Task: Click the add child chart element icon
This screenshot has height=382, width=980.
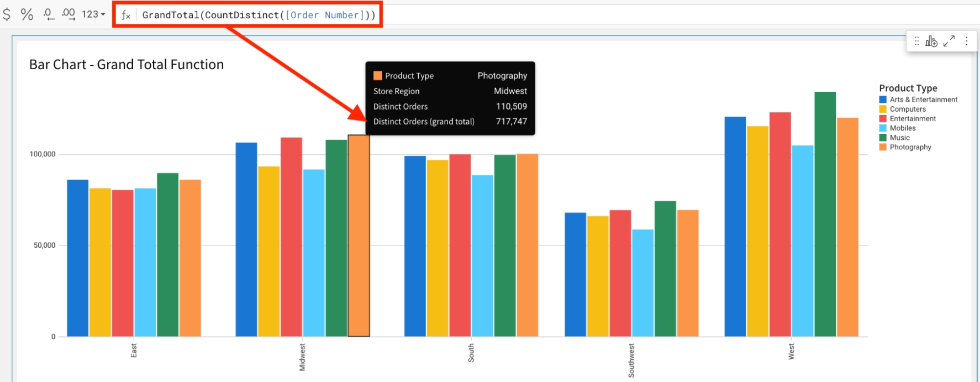Action: pyautogui.click(x=931, y=41)
